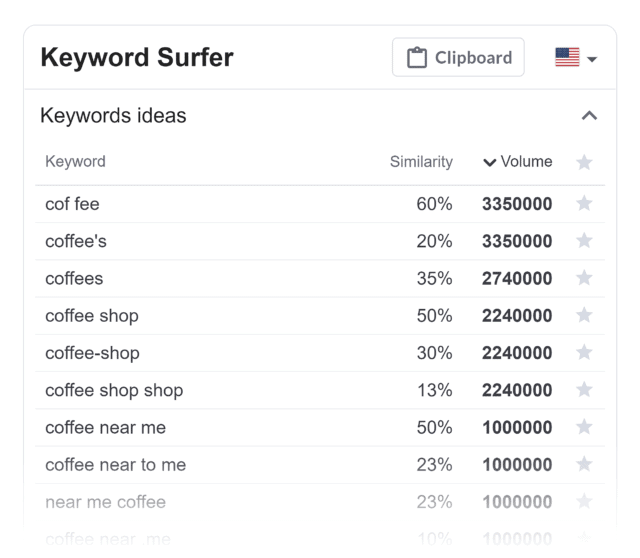
Task: Favorite the 'coffees' keyword
Action: tap(584, 278)
